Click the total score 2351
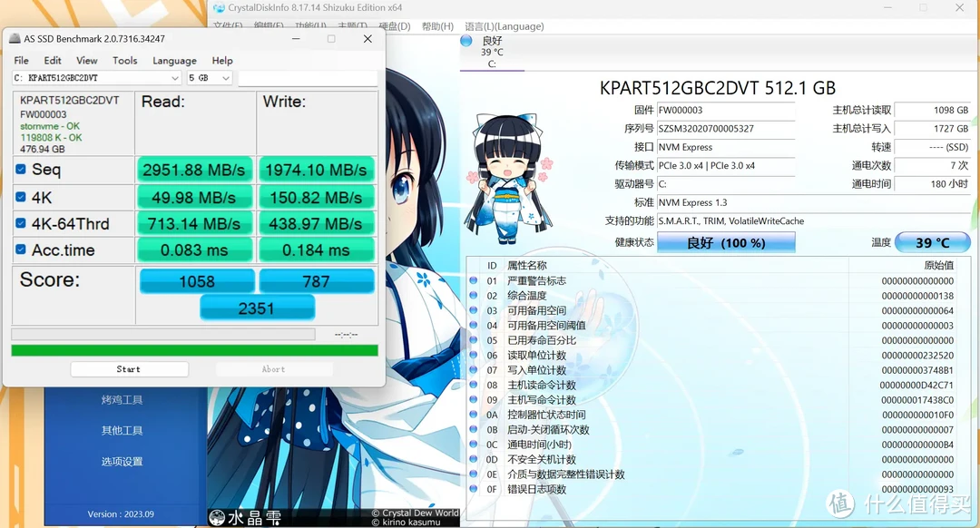The width and height of the screenshot is (980, 528). [257, 308]
